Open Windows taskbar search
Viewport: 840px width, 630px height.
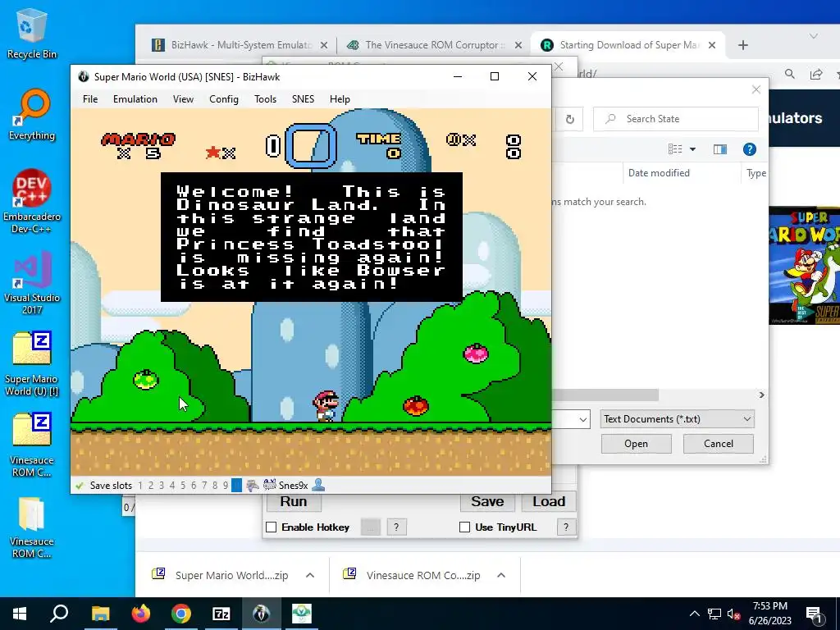59,614
